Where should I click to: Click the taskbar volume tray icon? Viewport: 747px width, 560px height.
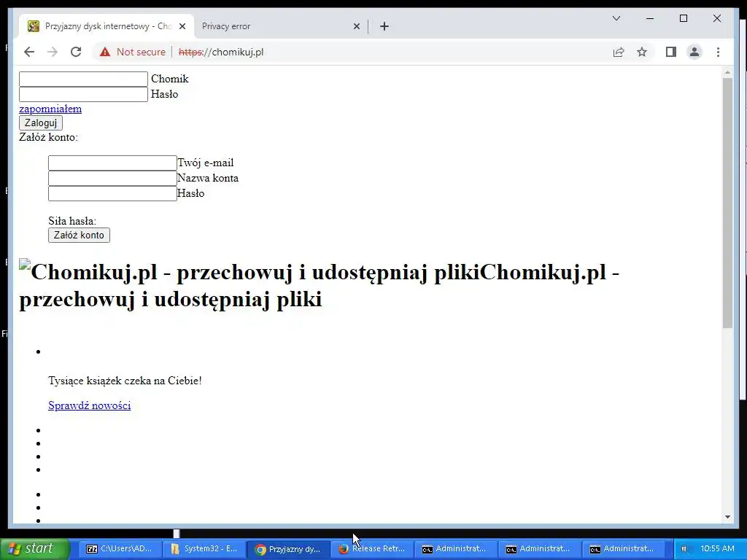(x=684, y=548)
